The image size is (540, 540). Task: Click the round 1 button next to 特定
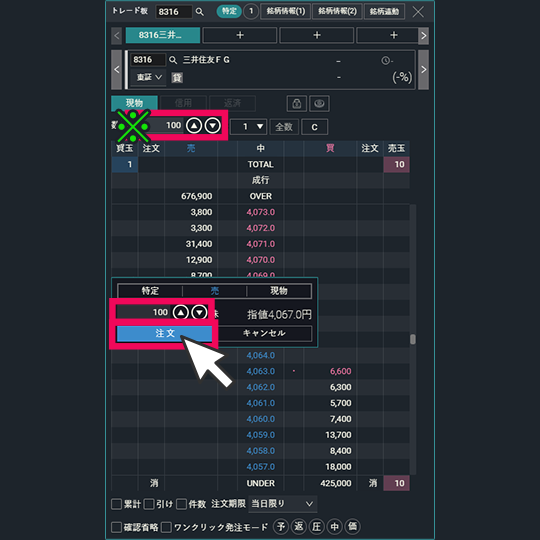(x=251, y=11)
